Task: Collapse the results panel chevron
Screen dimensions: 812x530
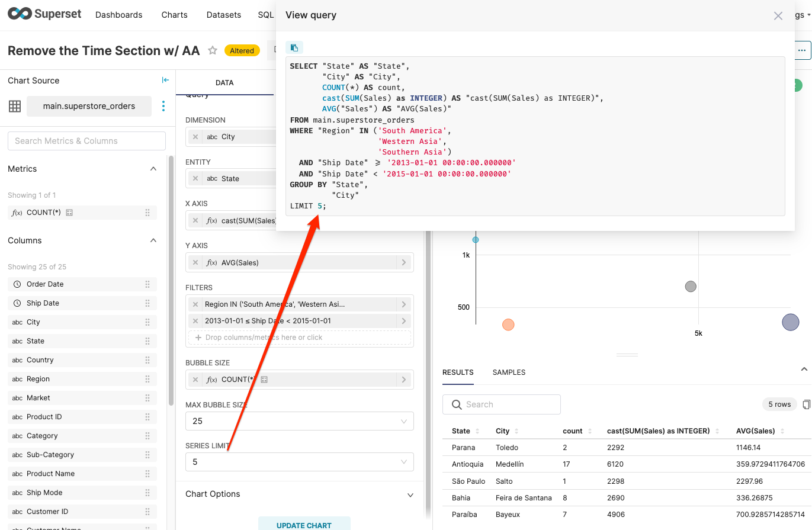Action: tap(804, 370)
